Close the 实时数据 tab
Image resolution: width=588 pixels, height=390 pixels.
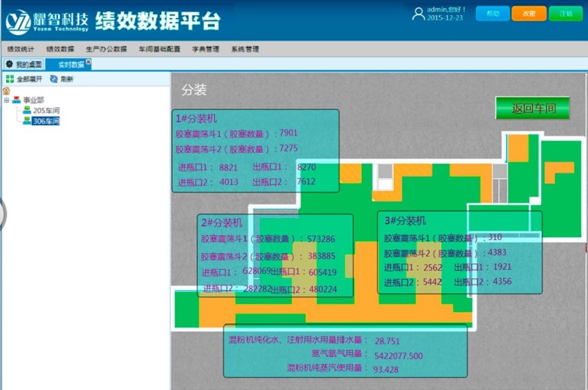tap(88, 62)
